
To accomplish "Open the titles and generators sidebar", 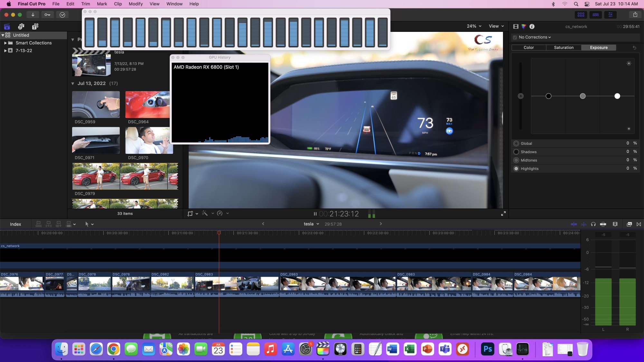I will click(35, 26).
